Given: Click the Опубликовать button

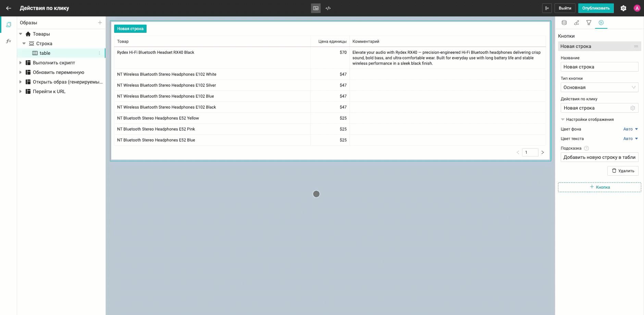Looking at the screenshot, I should 596,8.
